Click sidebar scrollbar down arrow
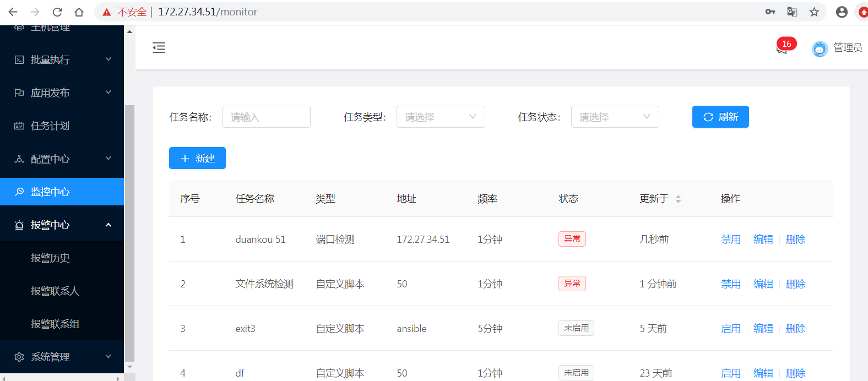This screenshot has height=381, width=868. coord(129,367)
